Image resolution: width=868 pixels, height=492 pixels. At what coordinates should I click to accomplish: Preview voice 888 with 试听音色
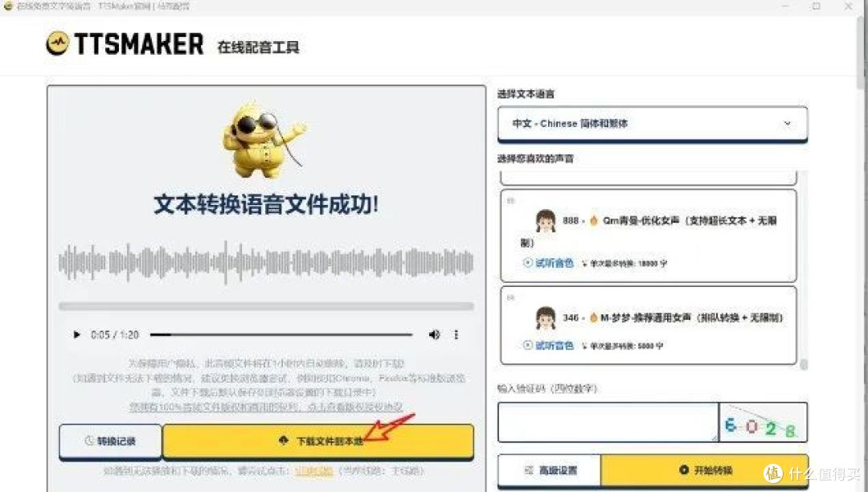point(548,263)
